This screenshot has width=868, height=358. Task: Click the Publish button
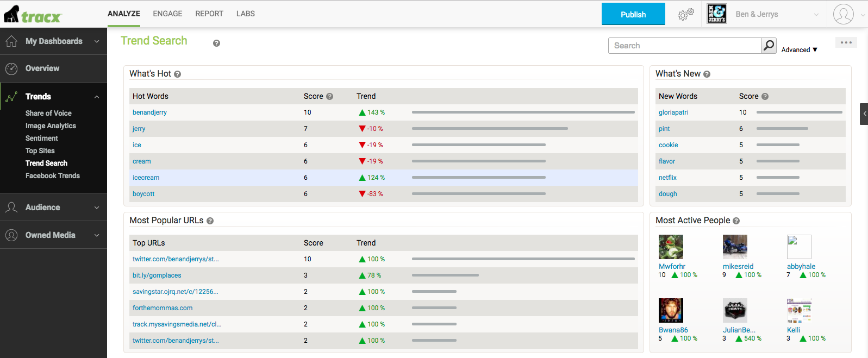click(x=633, y=14)
